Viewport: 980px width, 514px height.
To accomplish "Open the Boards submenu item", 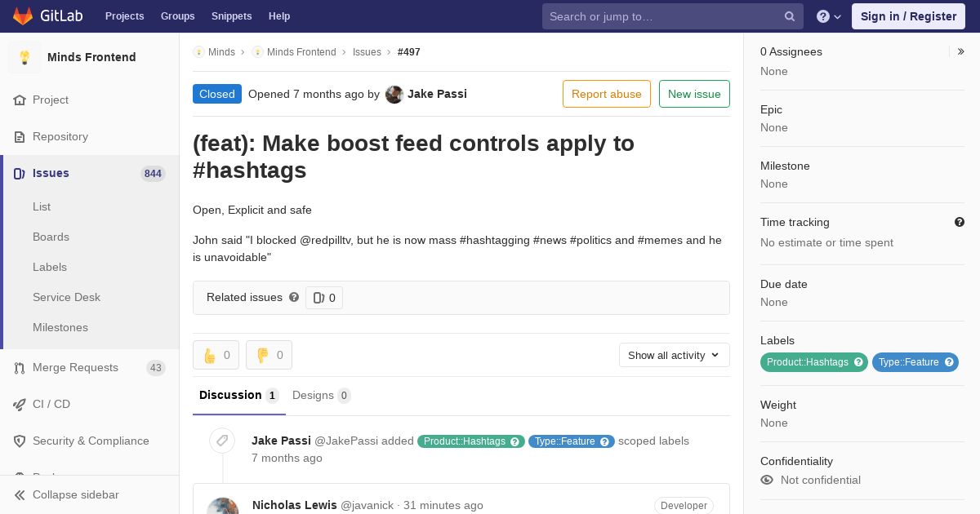I will coord(51,237).
